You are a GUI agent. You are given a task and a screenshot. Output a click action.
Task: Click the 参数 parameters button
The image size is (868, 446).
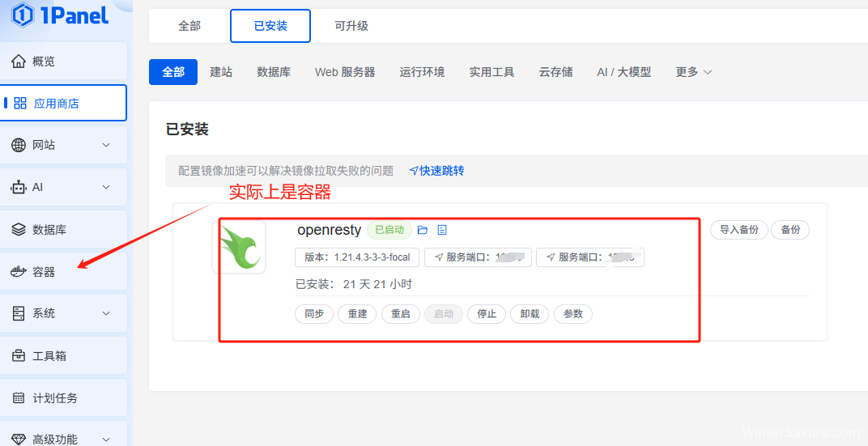[573, 314]
